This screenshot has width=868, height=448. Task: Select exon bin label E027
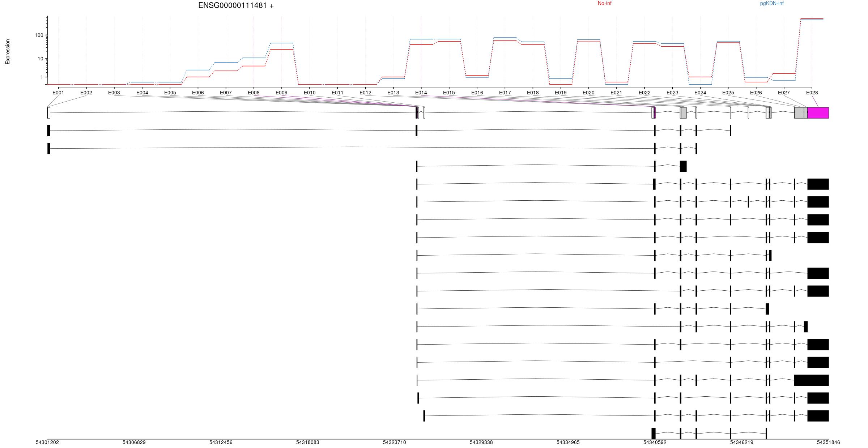click(784, 93)
